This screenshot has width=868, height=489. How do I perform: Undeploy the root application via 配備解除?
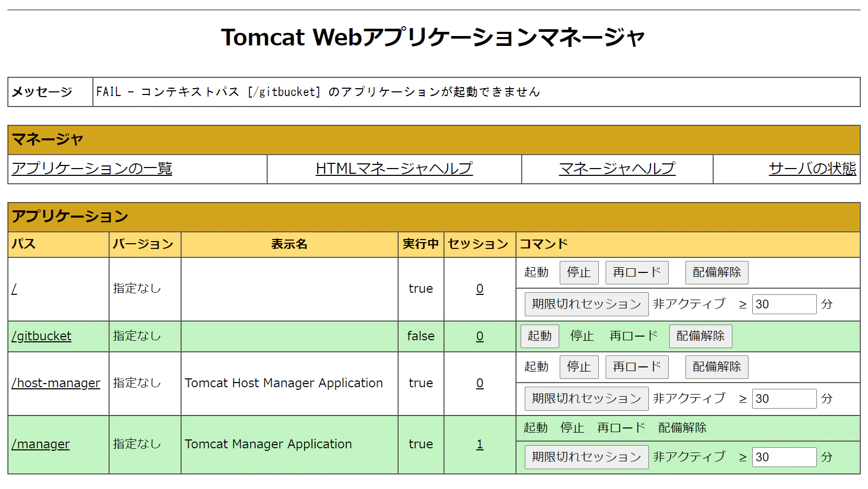[716, 272]
